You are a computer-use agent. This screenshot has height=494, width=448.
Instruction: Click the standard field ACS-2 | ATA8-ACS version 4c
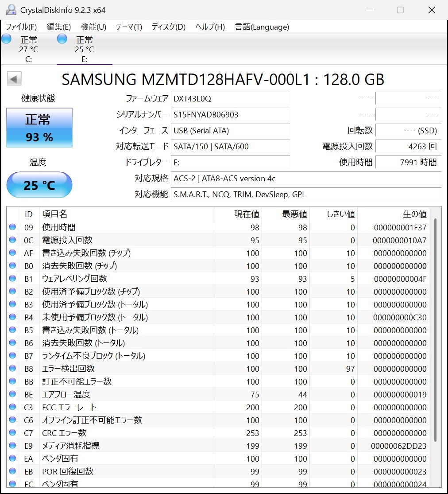pos(306,178)
